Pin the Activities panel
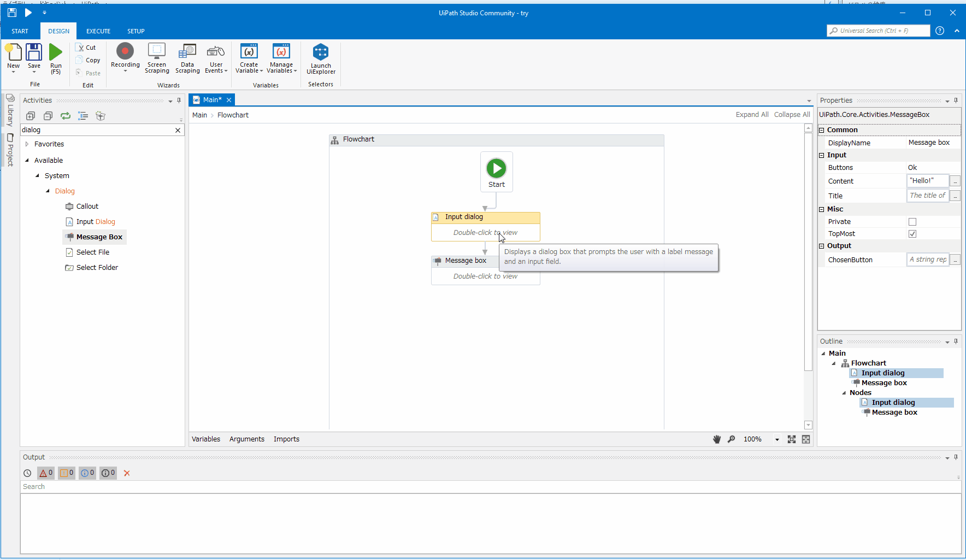The height and width of the screenshot is (560, 966). coord(179,101)
